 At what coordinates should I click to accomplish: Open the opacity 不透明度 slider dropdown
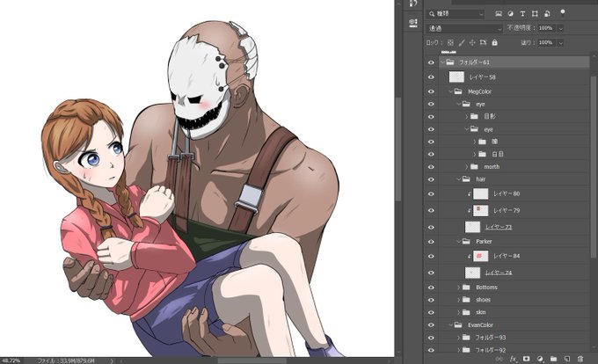coord(561,29)
